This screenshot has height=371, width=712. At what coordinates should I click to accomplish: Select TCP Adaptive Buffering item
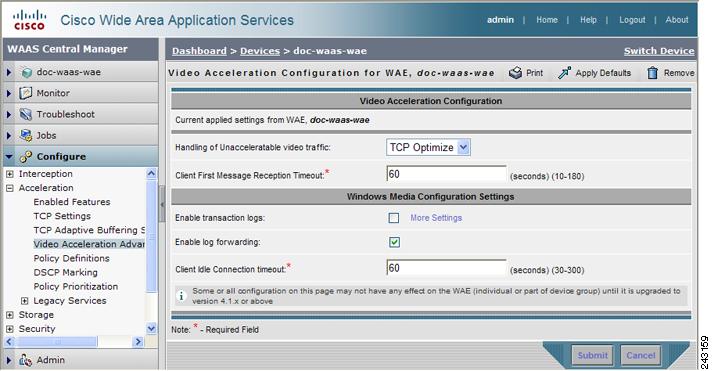(89, 230)
